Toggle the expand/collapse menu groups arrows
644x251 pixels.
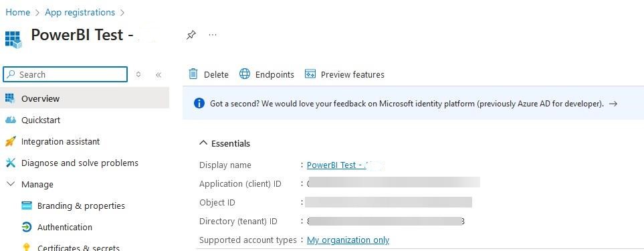(138, 74)
